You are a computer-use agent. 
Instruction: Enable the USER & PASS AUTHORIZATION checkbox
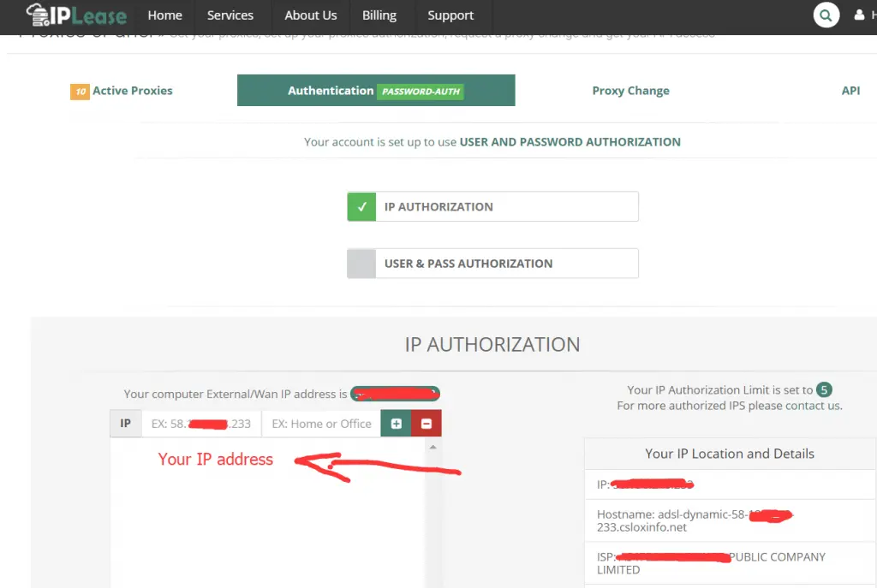(x=362, y=264)
